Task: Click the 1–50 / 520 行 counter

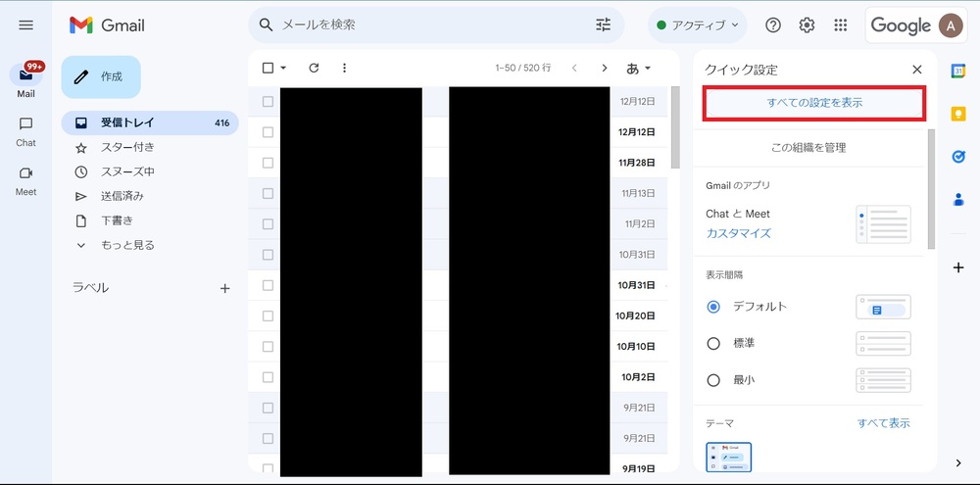Action: click(523, 68)
